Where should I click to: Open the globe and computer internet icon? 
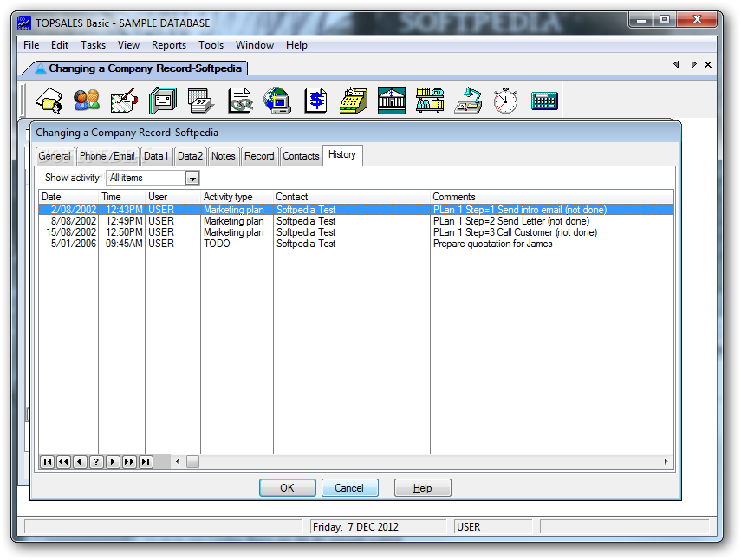click(x=277, y=101)
